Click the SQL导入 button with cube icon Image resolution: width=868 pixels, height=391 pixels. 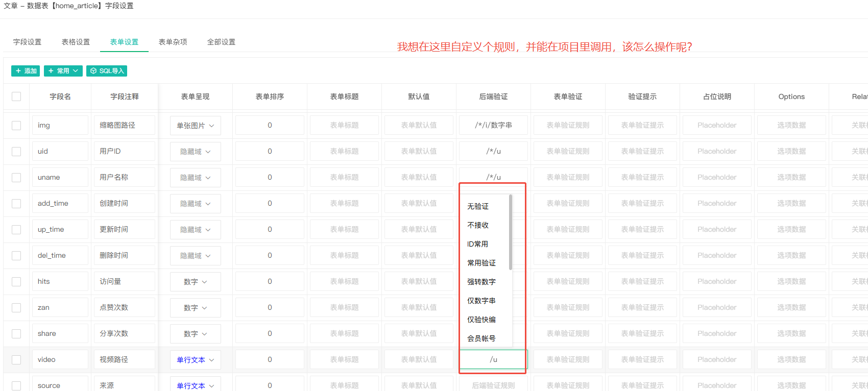107,71
